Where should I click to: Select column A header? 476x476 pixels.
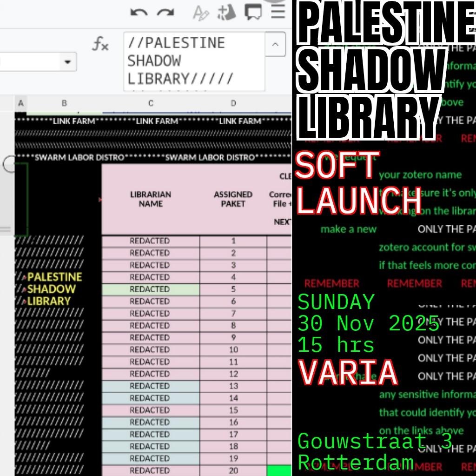point(20,103)
